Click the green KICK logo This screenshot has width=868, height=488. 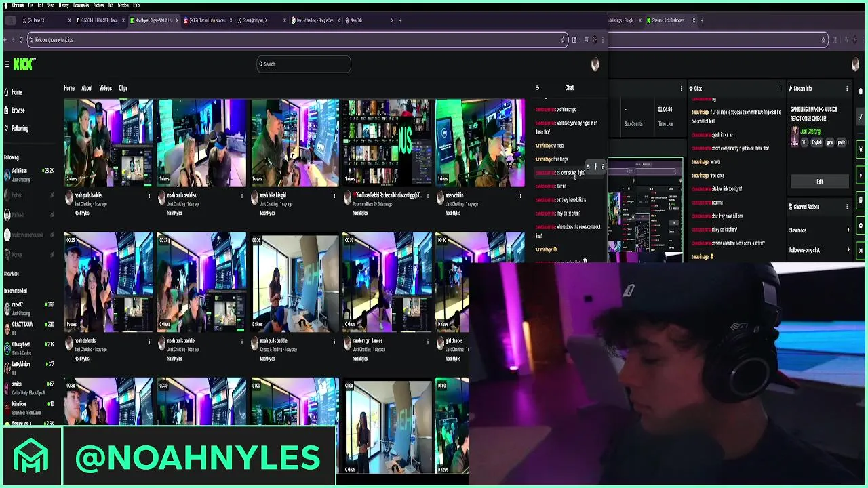(x=24, y=64)
